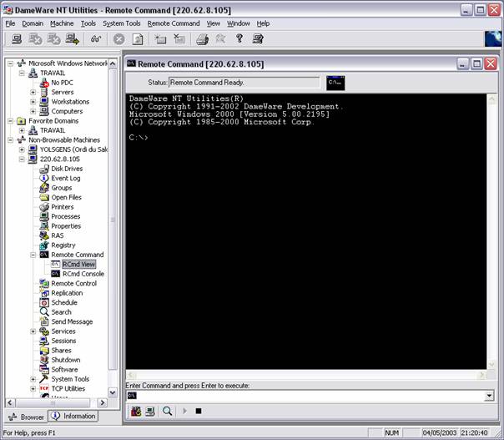Click the play arrow in bottom toolbar
The image size is (504, 440).
point(184,411)
